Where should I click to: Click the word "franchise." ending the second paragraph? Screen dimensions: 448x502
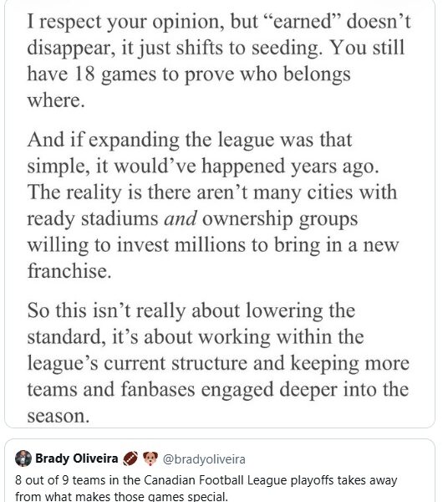pyautogui.click(x=69, y=271)
